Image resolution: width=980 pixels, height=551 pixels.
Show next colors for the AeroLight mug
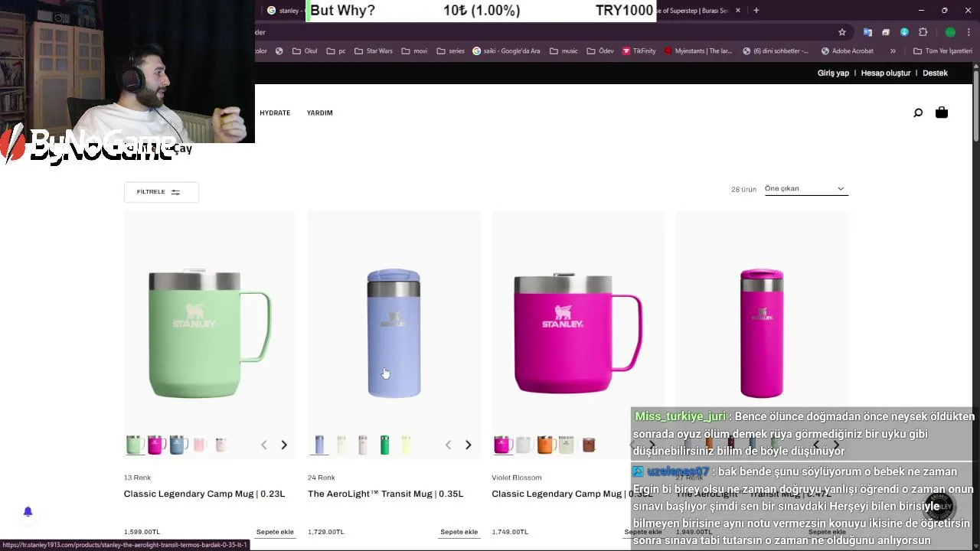point(468,445)
